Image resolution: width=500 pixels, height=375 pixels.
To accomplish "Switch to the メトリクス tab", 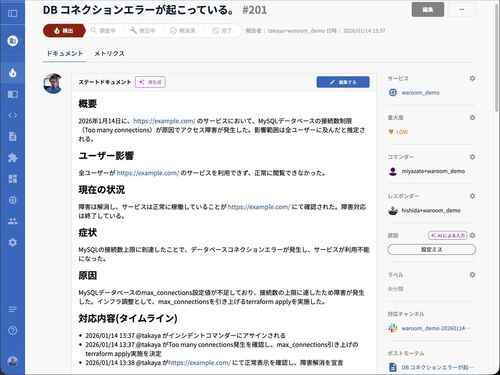I will pos(109,53).
